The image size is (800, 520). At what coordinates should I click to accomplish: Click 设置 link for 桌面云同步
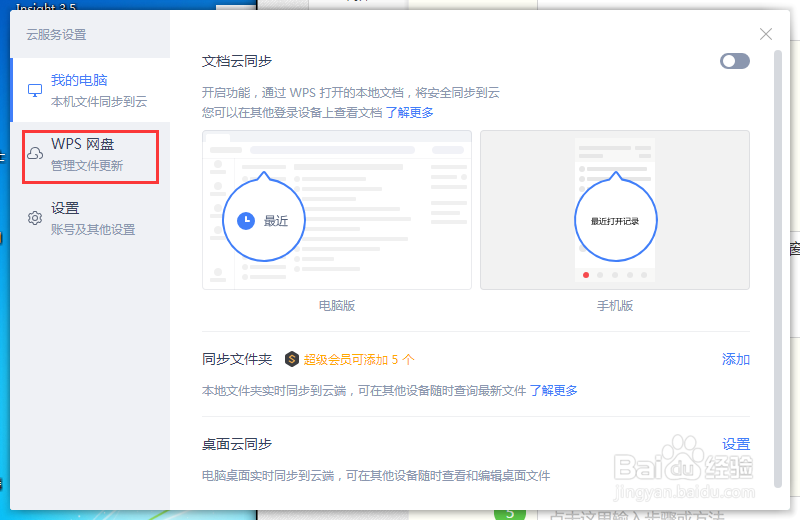click(x=736, y=444)
